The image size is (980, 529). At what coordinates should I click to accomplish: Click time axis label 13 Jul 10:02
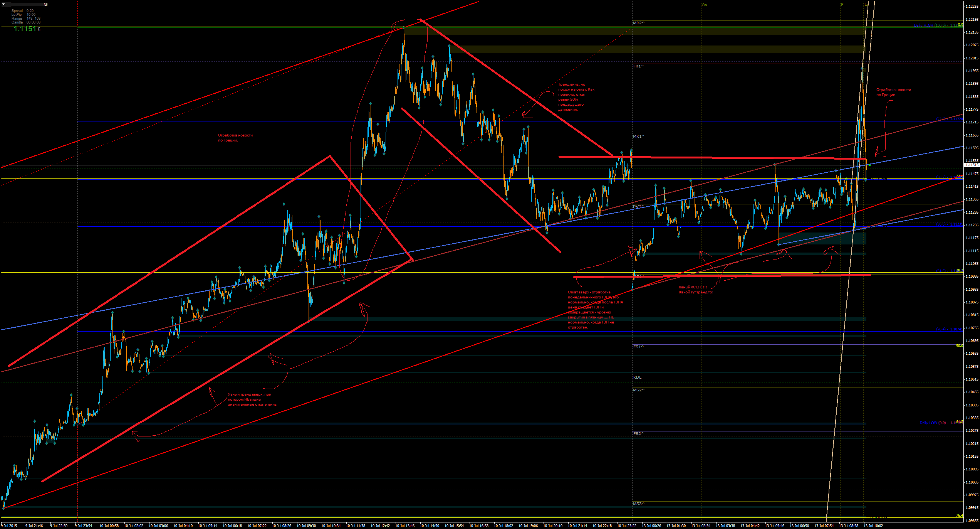pyautogui.click(x=873, y=526)
